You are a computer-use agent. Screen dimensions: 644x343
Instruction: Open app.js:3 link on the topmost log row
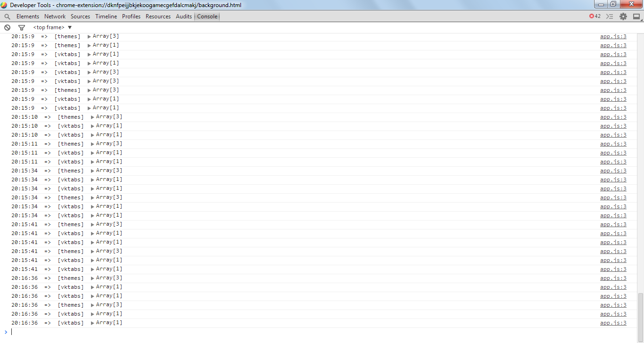pyautogui.click(x=613, y=36)
